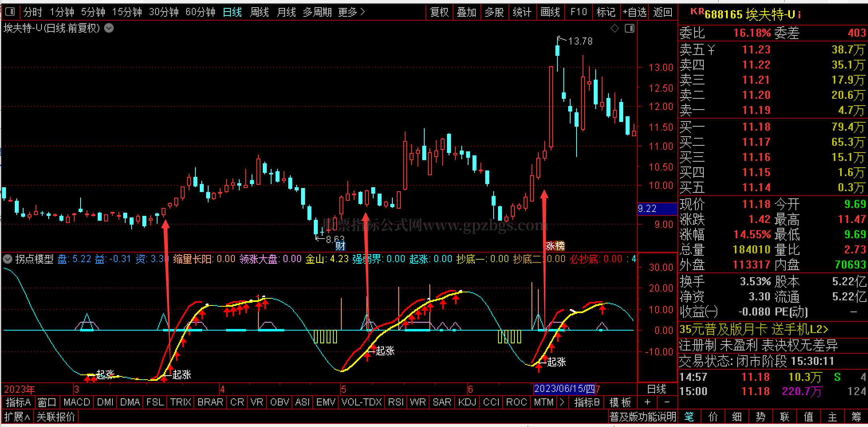
Task: Select the RSI indicator
Action: point(396,402)
